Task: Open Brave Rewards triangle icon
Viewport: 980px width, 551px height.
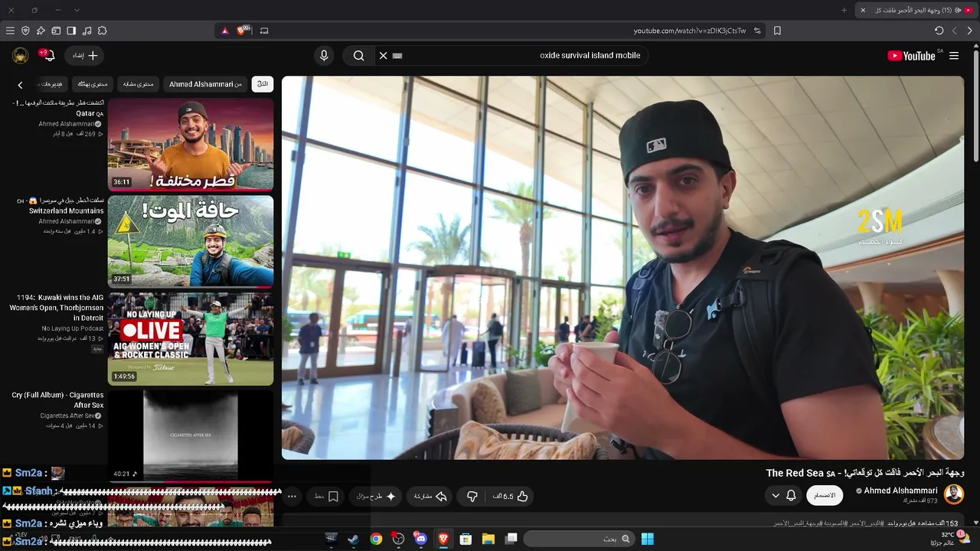Action: click(x=224, y=31)
